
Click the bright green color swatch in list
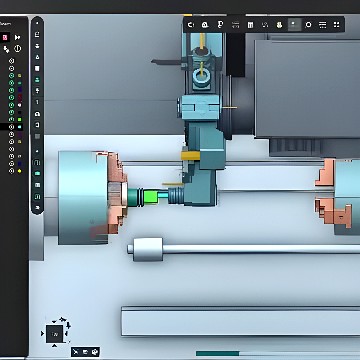click(20, 119)
